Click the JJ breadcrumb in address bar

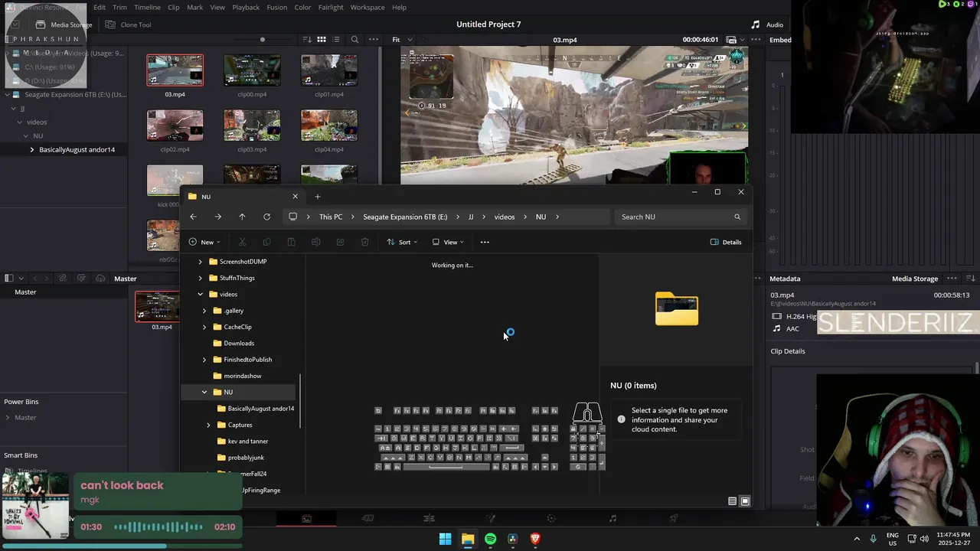click(x=471, y=217)
